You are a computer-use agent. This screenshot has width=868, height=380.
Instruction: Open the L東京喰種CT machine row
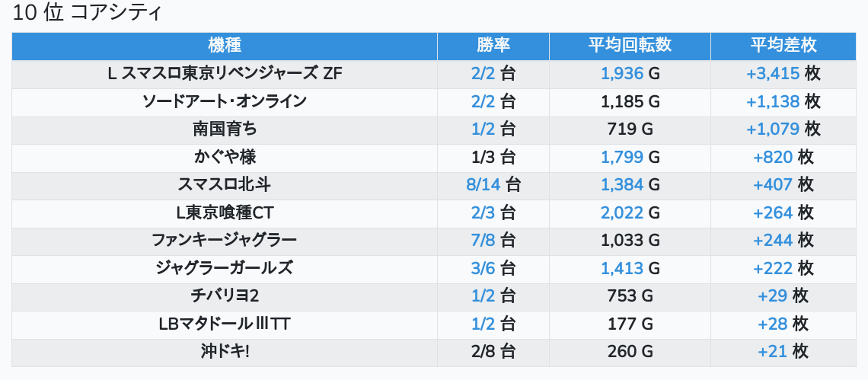(x=224, y=212)
